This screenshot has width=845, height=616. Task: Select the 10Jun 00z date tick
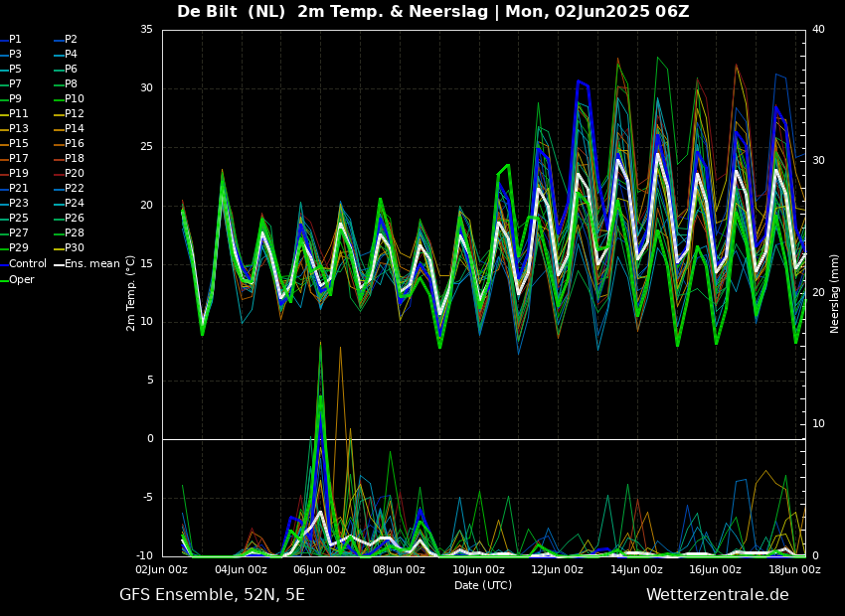coord(478,569)
